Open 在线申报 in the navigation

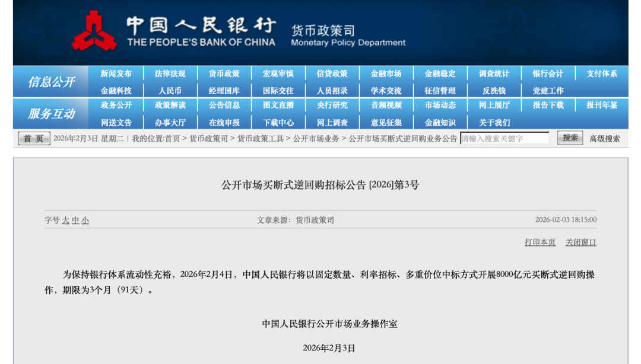click(x=224, y=123)
